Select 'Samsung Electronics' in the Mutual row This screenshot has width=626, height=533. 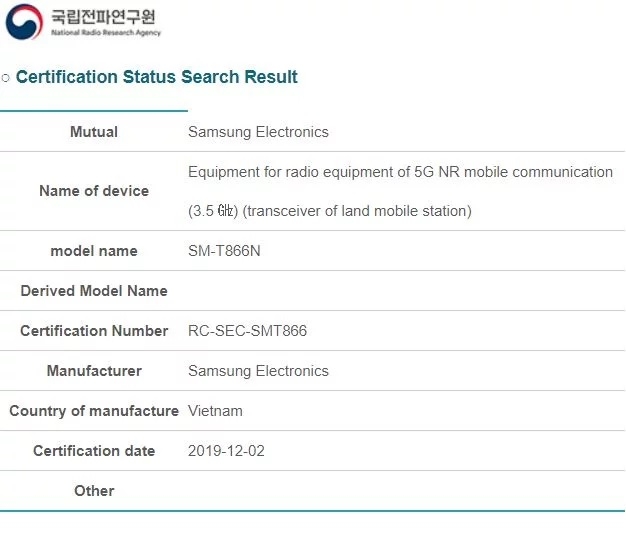tap(258, 132)
